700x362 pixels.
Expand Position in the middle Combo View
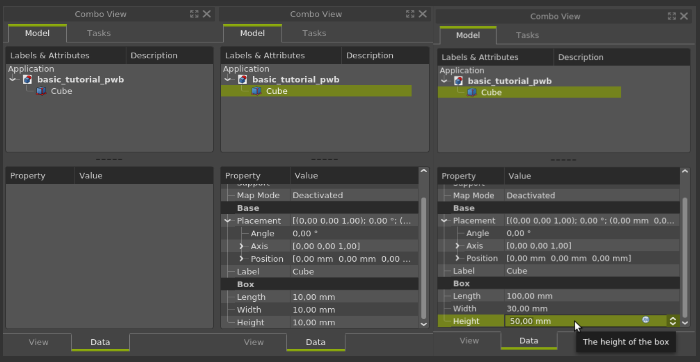pos(242,259)
